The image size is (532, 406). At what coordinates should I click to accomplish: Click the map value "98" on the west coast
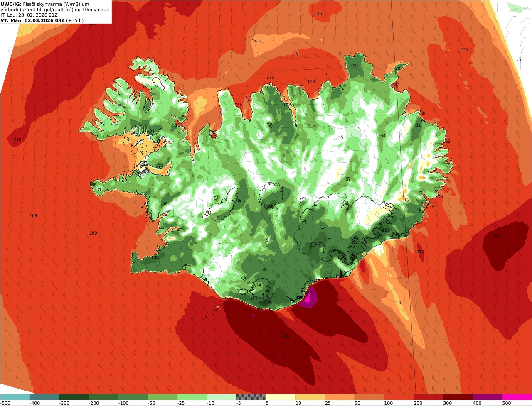point(165,204)
